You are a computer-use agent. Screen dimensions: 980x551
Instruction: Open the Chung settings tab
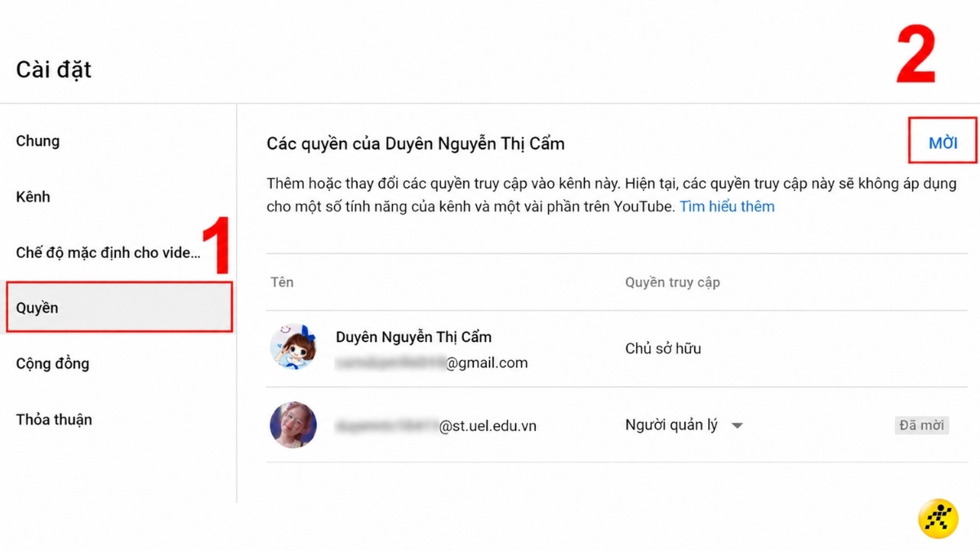pyautogui.click(x=38, y=141)
